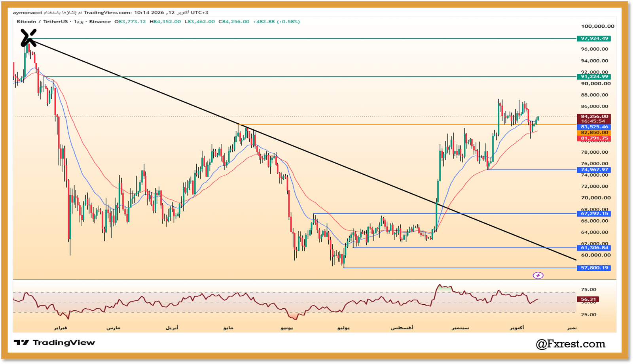This screenshot has height=364, width=633.
Task: Click the red 81,791.75 moving average label
Action: point(594,138)
